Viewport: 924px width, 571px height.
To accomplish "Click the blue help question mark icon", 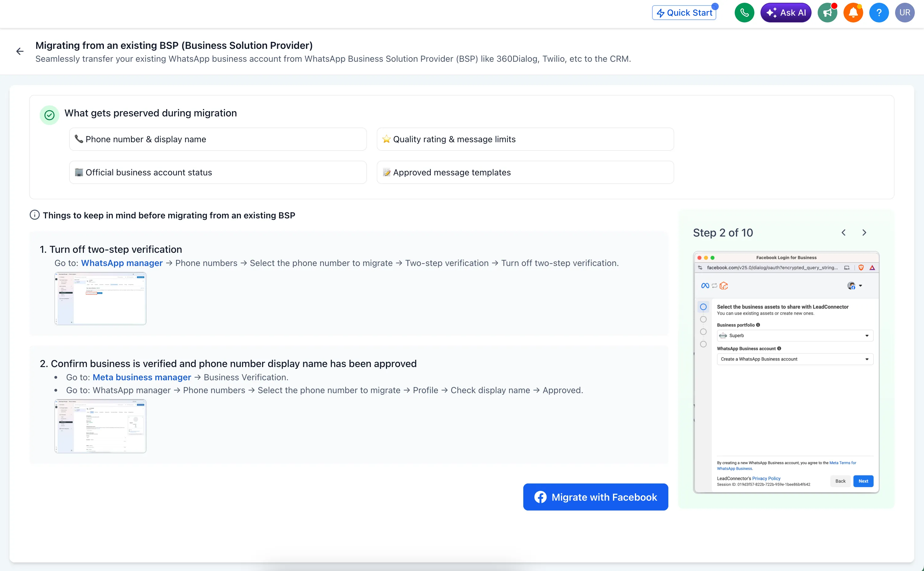I will coord(879,13).
